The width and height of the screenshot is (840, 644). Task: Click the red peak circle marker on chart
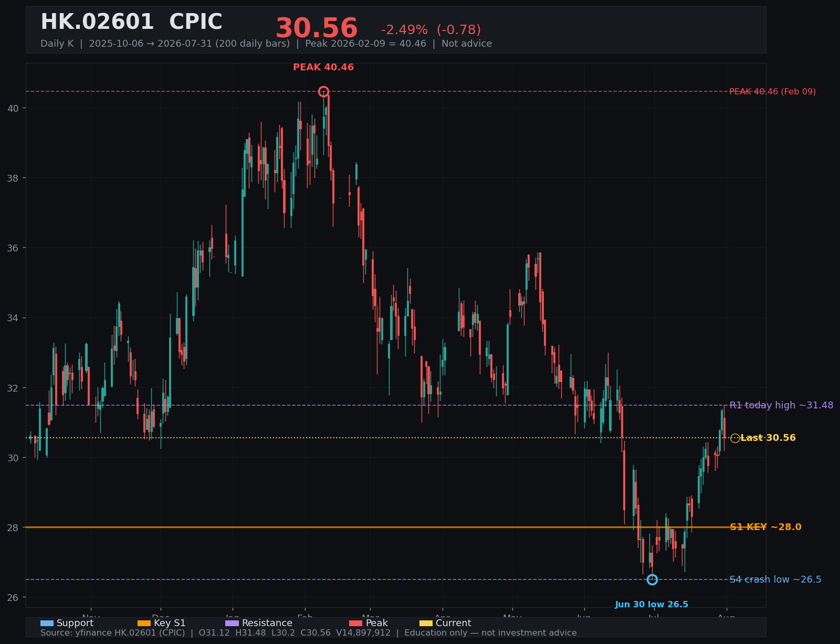[323, 91]
